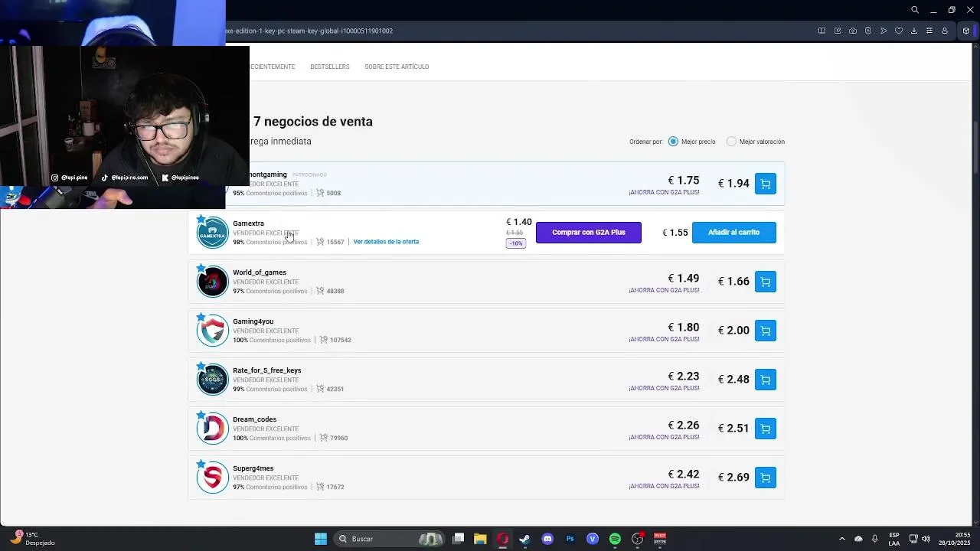Open reader mode book icon in address bar
This screenshot has width=980, height=551.
(822, 31)
